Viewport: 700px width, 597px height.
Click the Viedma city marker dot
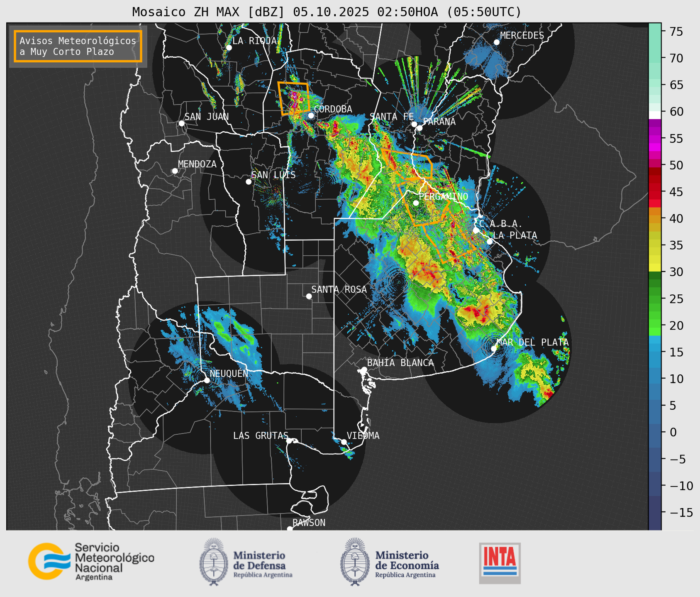point(344,442)
